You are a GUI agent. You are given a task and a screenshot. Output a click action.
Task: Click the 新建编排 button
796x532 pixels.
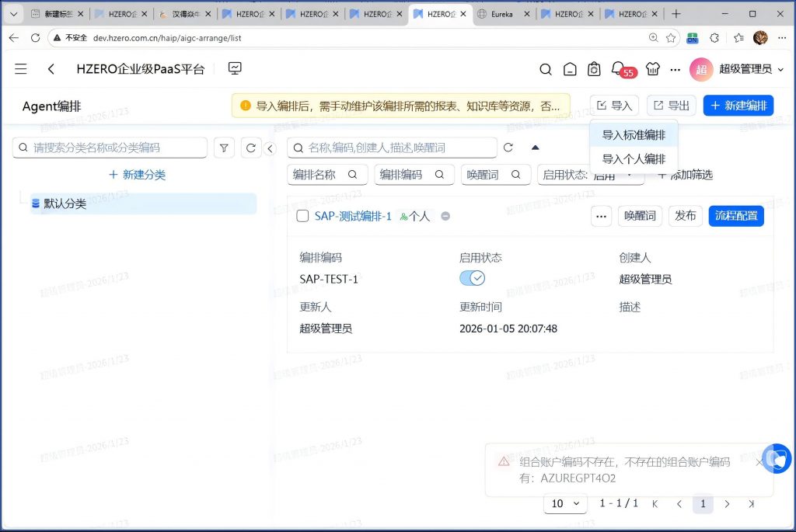tap(738, 106)
